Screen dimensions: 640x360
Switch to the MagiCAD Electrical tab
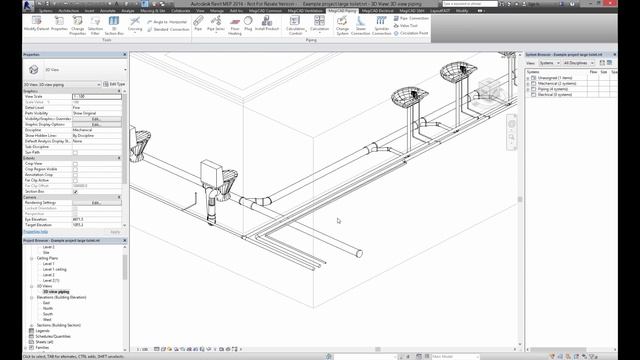[x=378, y=11]
